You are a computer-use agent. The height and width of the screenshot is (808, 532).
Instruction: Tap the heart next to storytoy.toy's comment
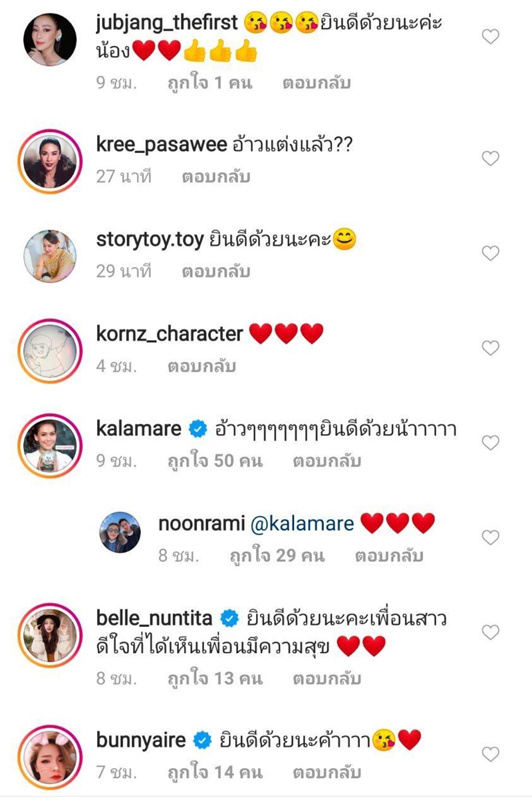(x=490, y=253)
